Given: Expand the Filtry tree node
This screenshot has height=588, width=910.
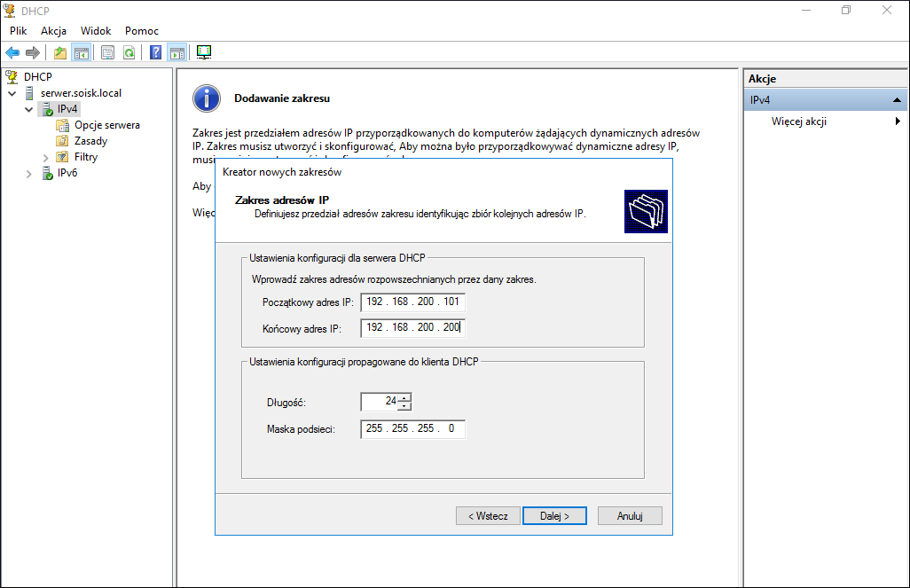Looking at the screenshot, I should pyautogui.click(x=46, y=157).
